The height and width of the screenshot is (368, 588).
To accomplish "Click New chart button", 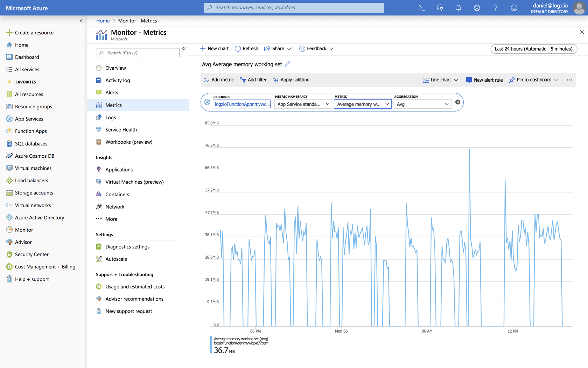I will 214,49.
